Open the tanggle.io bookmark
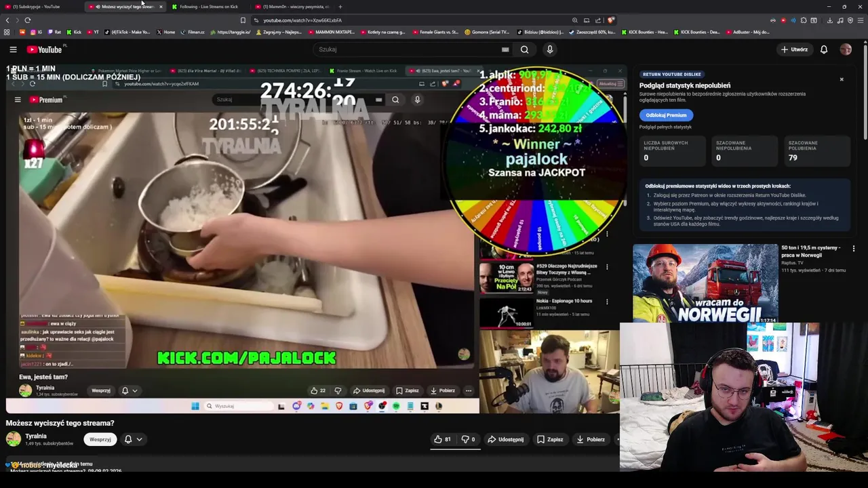This screenshot has height=488, width=868. click(x=230, y=32)
